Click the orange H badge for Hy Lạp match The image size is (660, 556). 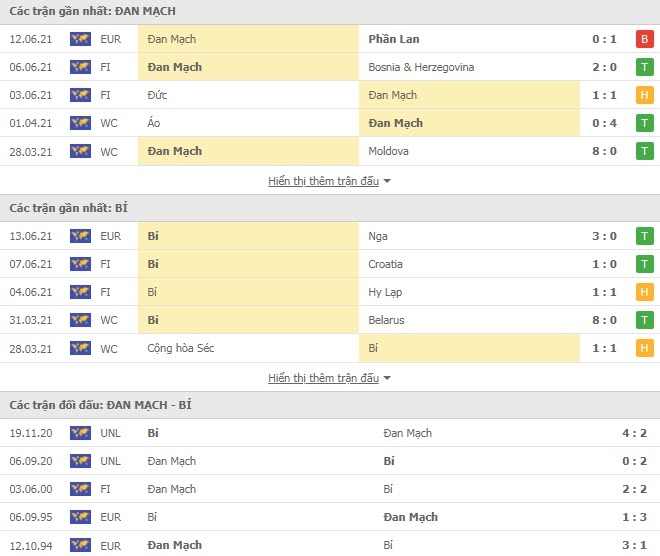click(x=644, y=292)
